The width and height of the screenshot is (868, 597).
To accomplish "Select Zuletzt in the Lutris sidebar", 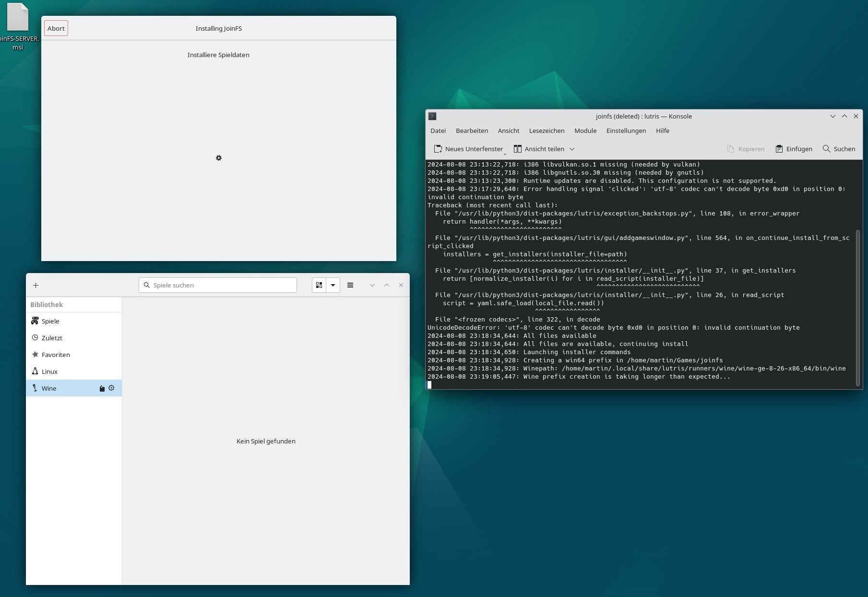I will [x=74, y=338].
